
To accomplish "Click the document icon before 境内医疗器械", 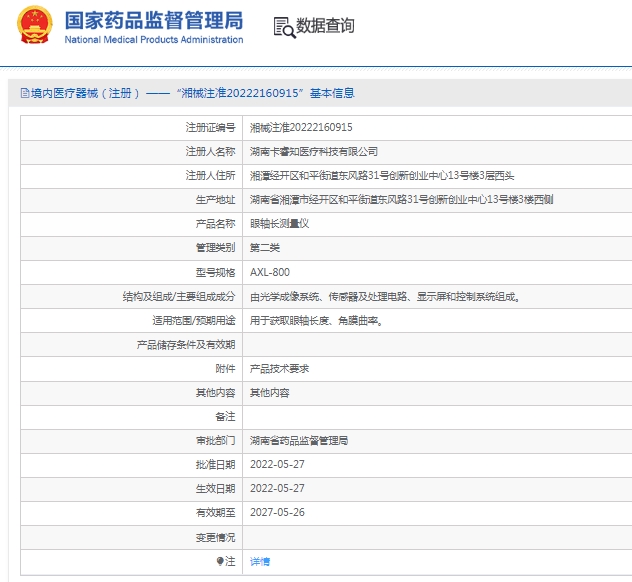I will [x=25, y=94].
